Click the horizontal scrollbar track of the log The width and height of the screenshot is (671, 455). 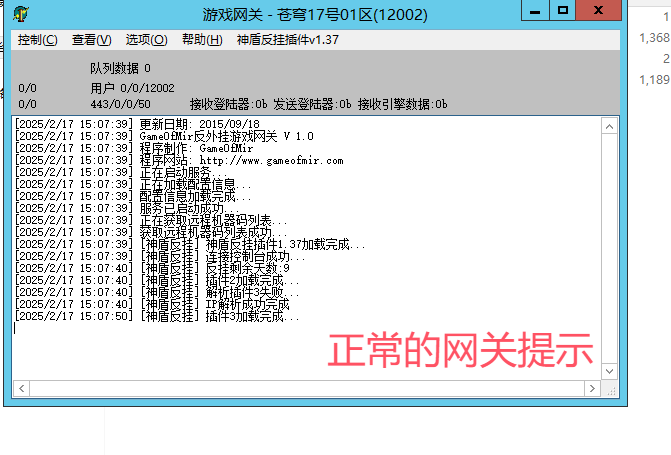pos(307,389)
